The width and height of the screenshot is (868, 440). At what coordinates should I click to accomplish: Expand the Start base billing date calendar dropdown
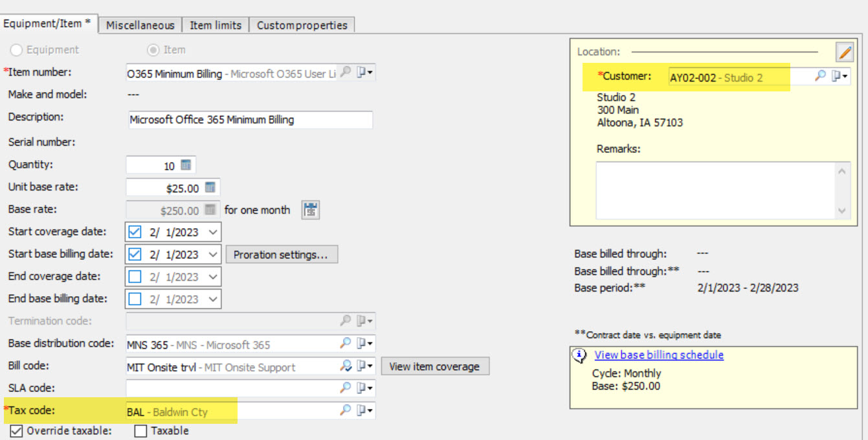214,255
